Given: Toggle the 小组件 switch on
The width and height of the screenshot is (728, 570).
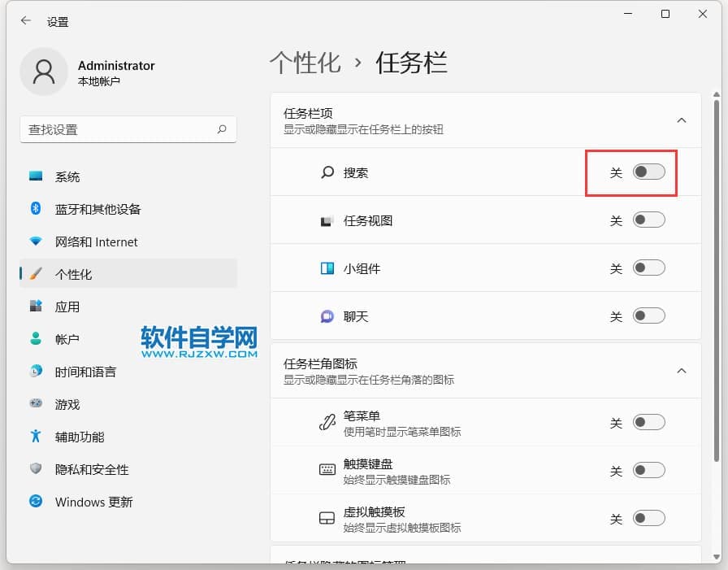Looking at the screenshot, I should tap(648, 268).
